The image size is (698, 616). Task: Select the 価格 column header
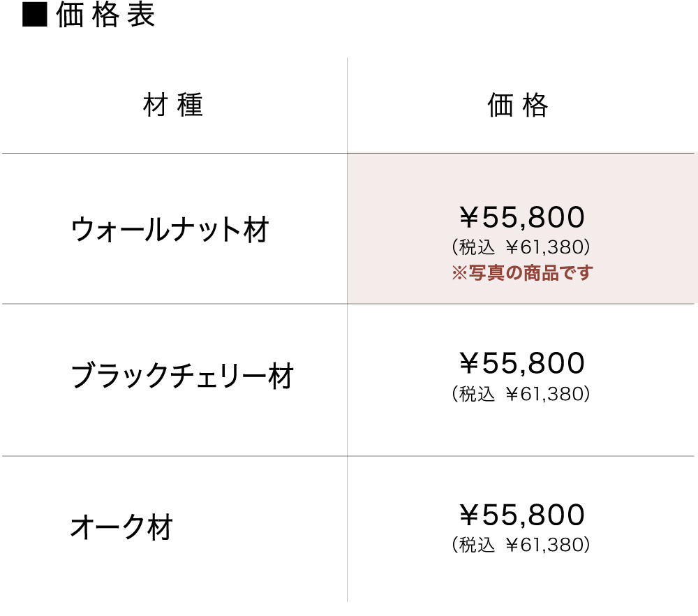517,105
